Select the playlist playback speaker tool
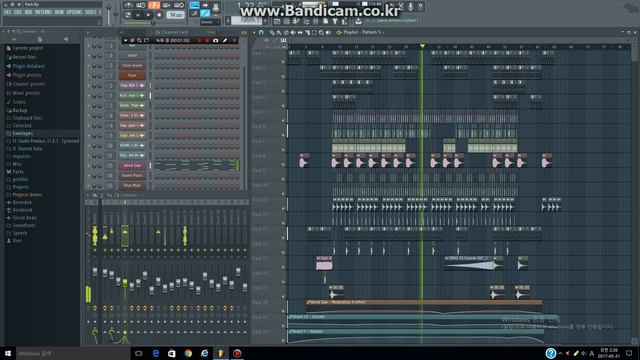The height and width of the screenshot is (360, 640). (x=328, y=32)
